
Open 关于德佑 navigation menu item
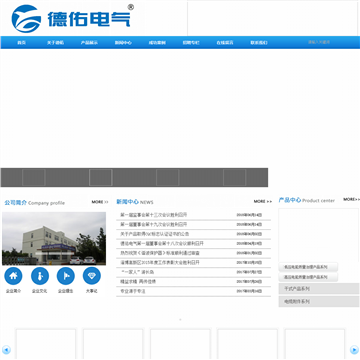55,43
